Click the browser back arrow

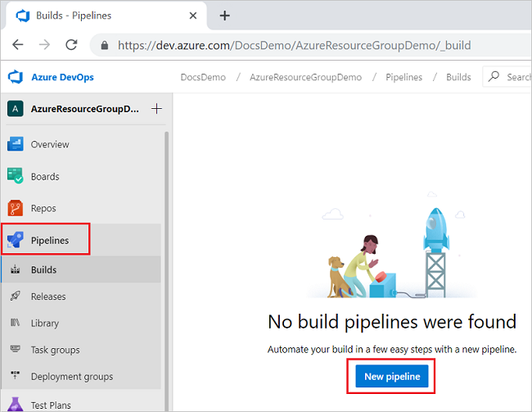click(x=18, y=45)
